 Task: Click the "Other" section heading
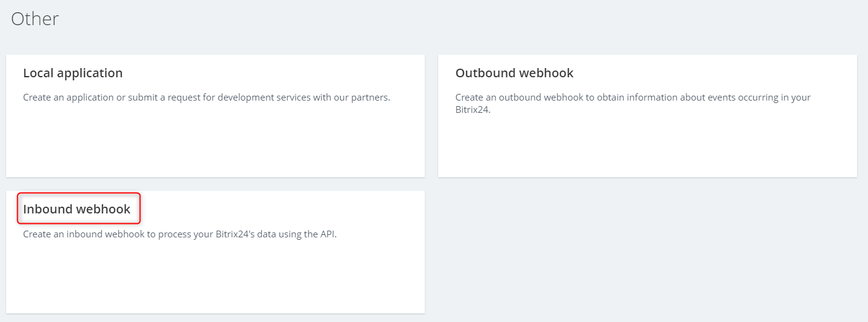35,18
